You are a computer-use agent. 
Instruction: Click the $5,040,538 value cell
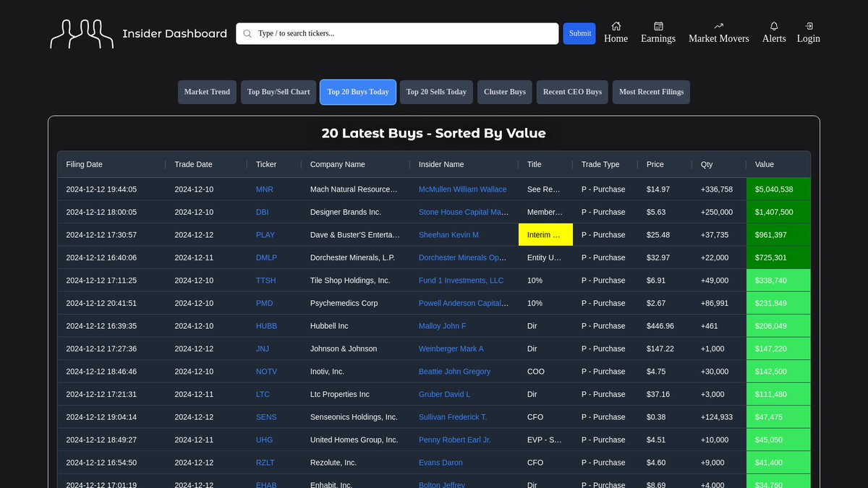778,189
